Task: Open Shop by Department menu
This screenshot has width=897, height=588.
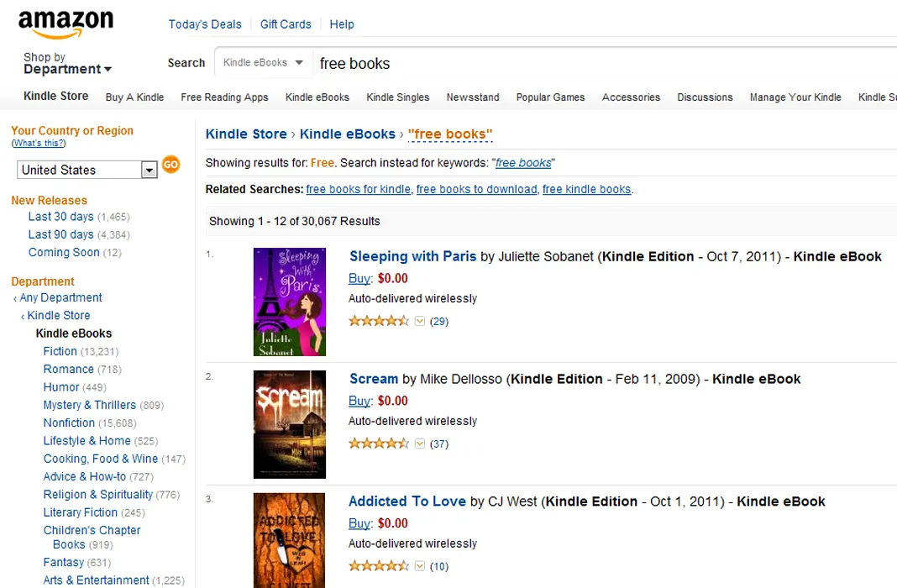Action: tap(67, 64)
